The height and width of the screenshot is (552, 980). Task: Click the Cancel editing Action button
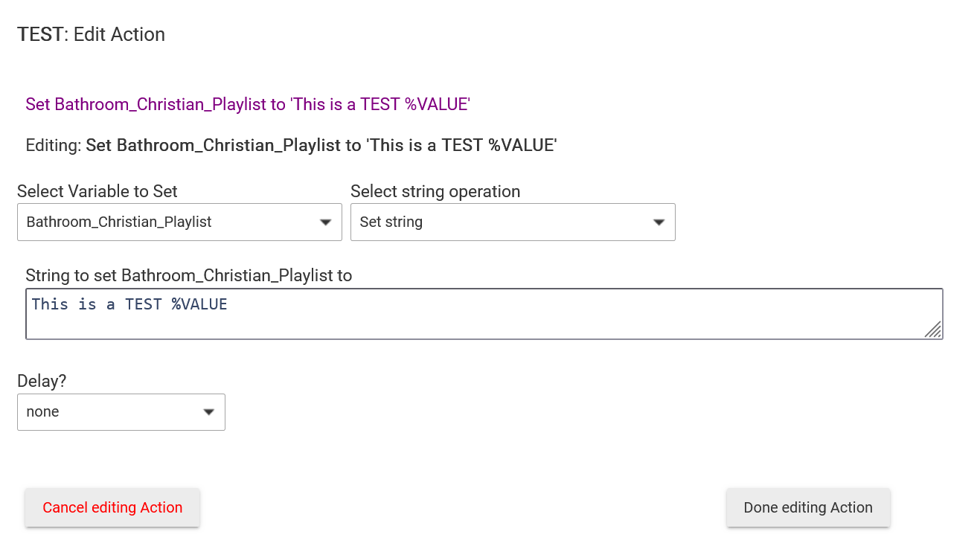point(112,507)
